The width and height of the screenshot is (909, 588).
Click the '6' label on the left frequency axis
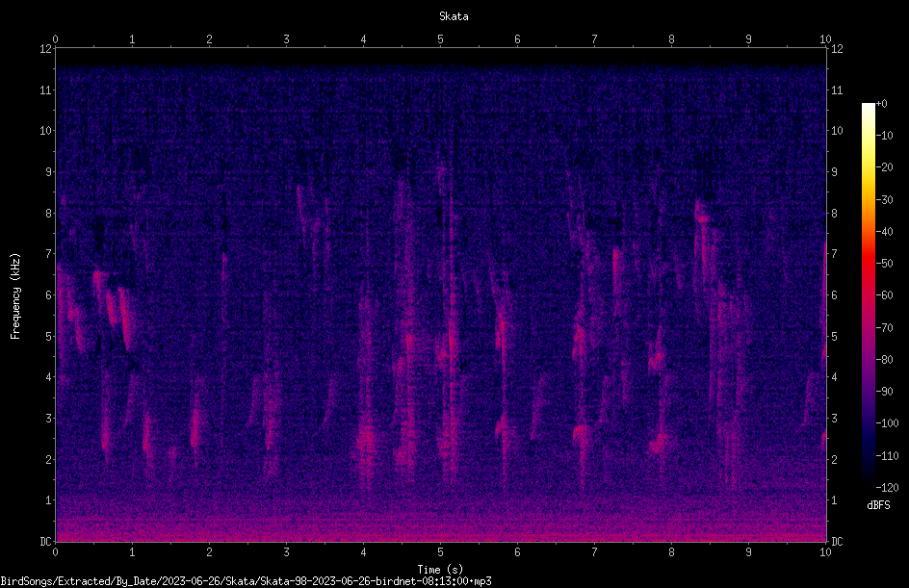48,294
